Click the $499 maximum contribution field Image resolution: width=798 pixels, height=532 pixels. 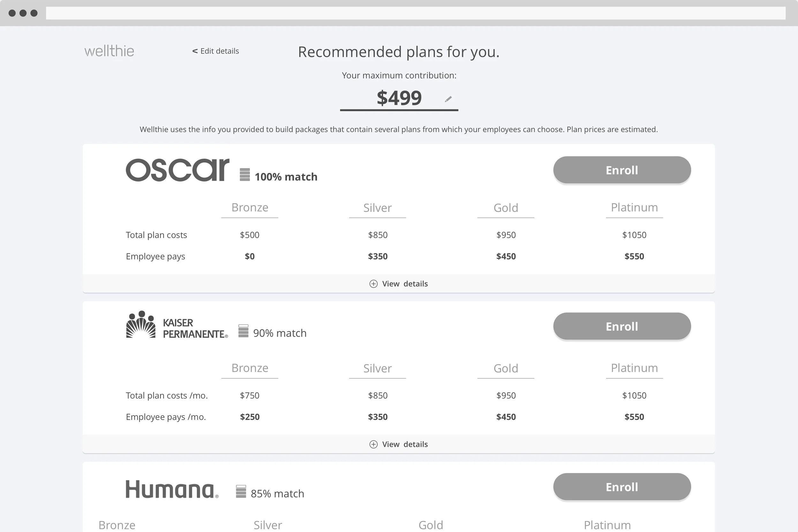pyautogui.click(x=399, y=98)
